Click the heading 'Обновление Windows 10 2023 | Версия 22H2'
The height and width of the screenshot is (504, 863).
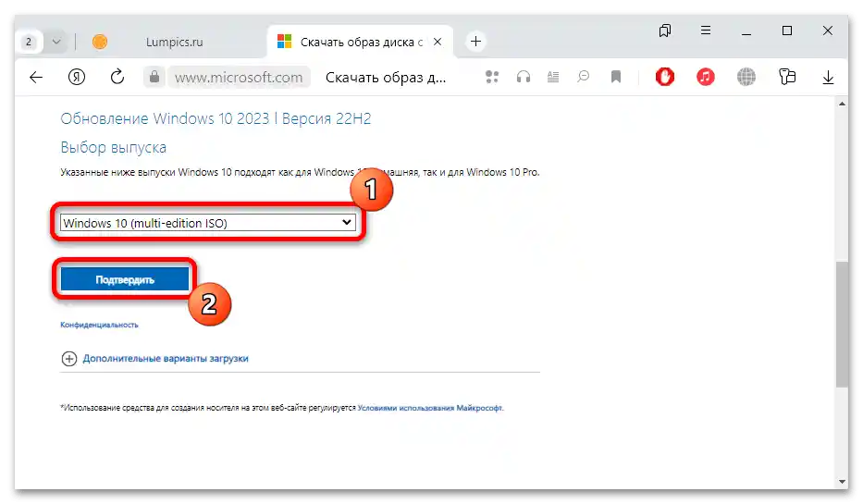(216, 119)
